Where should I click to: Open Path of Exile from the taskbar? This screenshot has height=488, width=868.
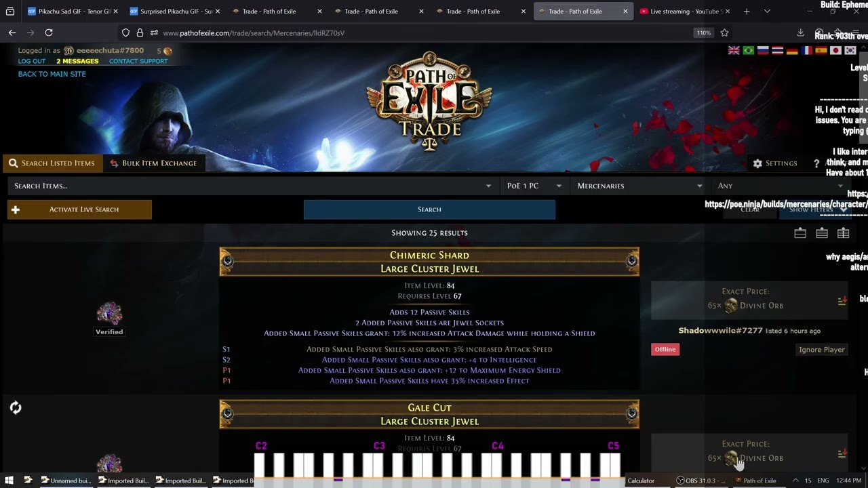click(757, 481)
